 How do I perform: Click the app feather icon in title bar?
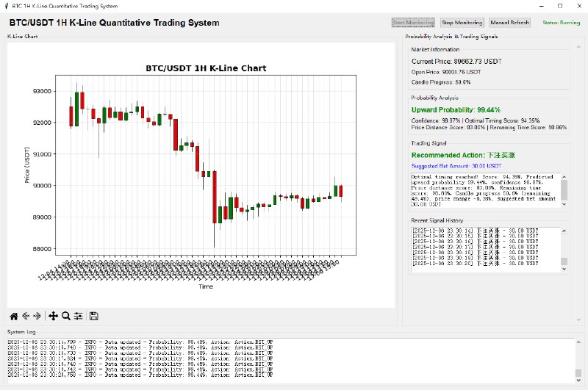click(x=7, y=6)
